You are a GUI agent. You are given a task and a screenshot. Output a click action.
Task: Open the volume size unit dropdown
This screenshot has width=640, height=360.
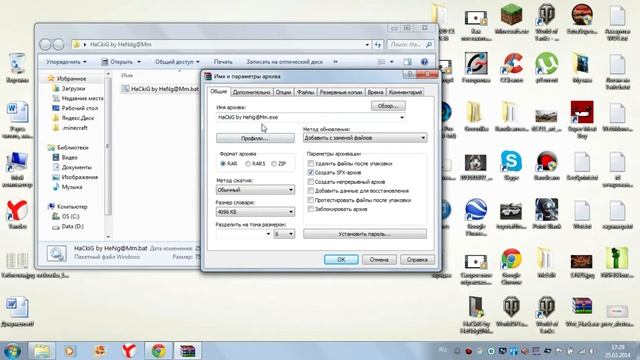284,234
